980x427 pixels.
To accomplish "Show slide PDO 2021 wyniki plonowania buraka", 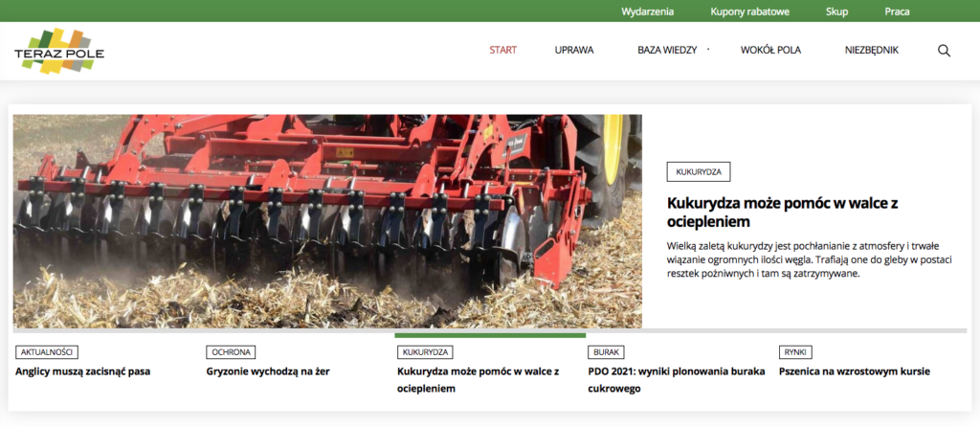I will pyautogui.click(x=676, y=379).
